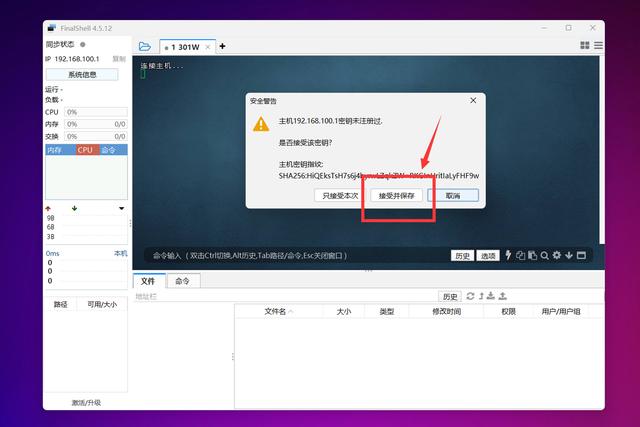The image size is (640, 427).
Task: Sort processes by CPU header
Action: tap(87, 150)
